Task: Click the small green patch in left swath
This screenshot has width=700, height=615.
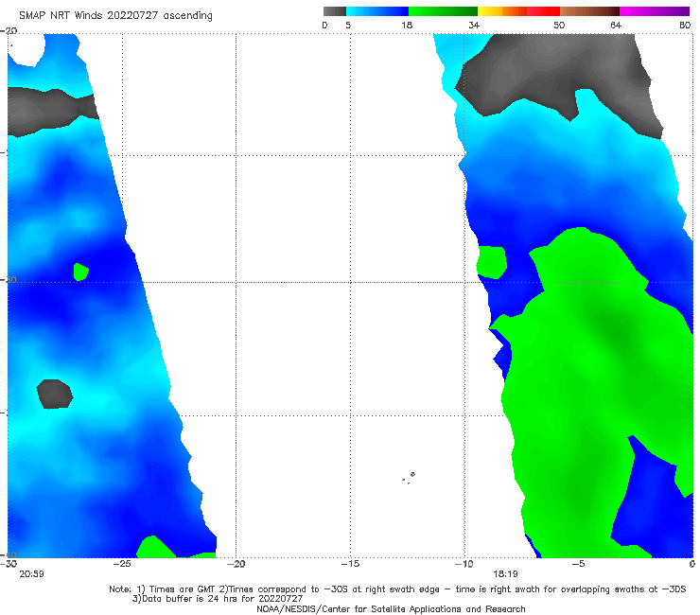Action: point(80,272)
